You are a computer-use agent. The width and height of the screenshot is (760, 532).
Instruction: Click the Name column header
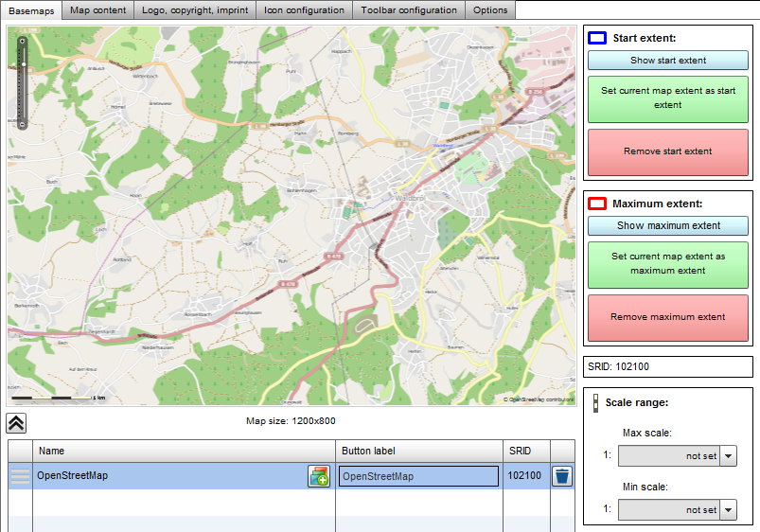[x=184, y=451]
